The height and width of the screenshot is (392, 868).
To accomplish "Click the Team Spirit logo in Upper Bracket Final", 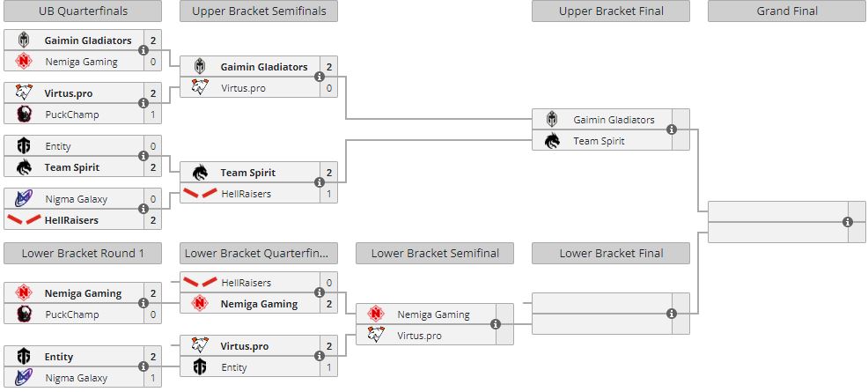I will click(x=552, y=141).
